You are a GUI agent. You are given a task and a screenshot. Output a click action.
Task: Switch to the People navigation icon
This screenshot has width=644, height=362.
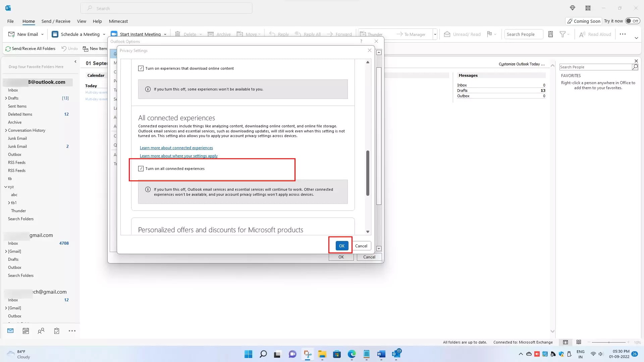tap(41, 331)
